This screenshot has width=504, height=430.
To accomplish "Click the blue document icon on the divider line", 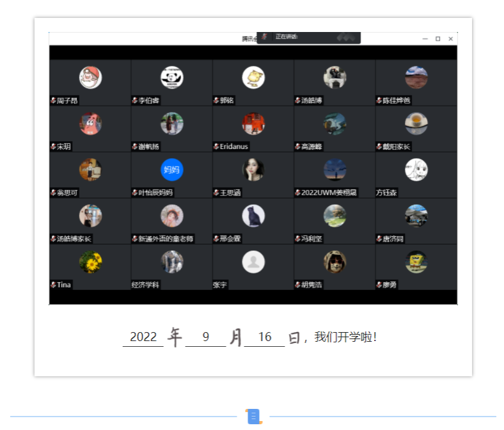I will (253, 417).
